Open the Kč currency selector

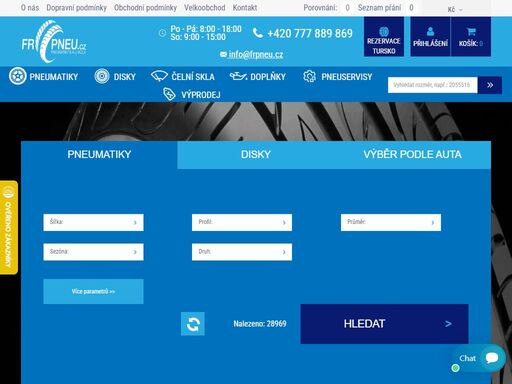(x=455, y=9)
